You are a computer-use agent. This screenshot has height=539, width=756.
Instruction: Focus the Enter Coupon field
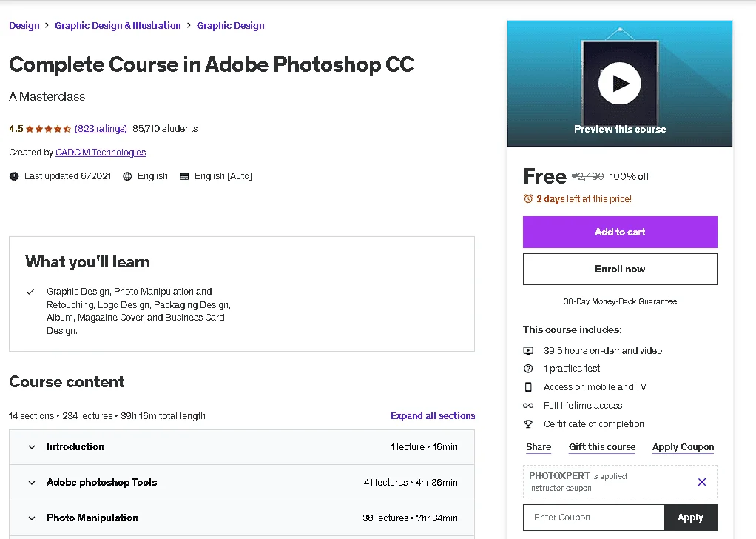(x=594, y=518)
